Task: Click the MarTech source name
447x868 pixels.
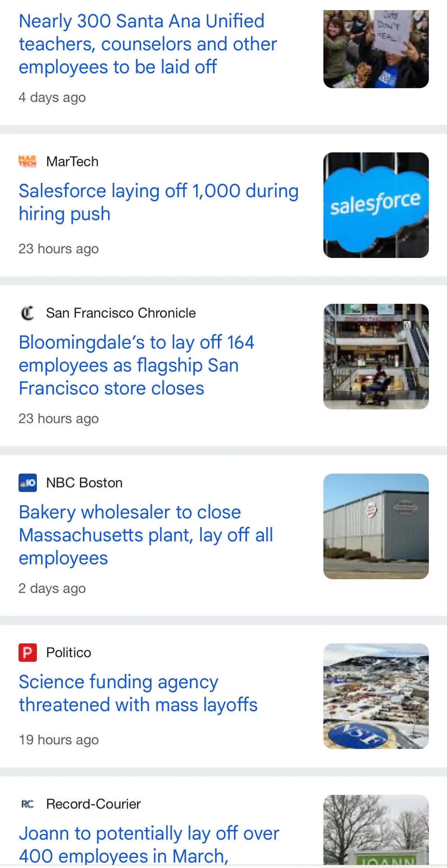Action: point(72,162)
